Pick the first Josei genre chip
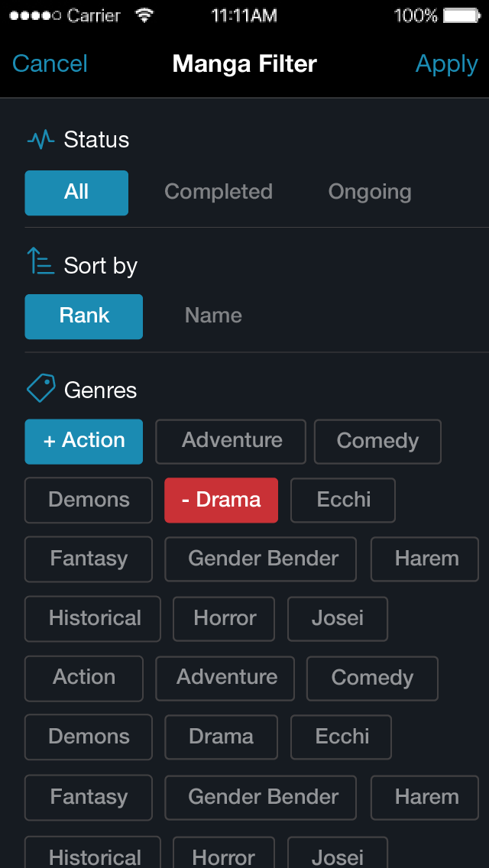489x868 pixels. click(338, 619)
